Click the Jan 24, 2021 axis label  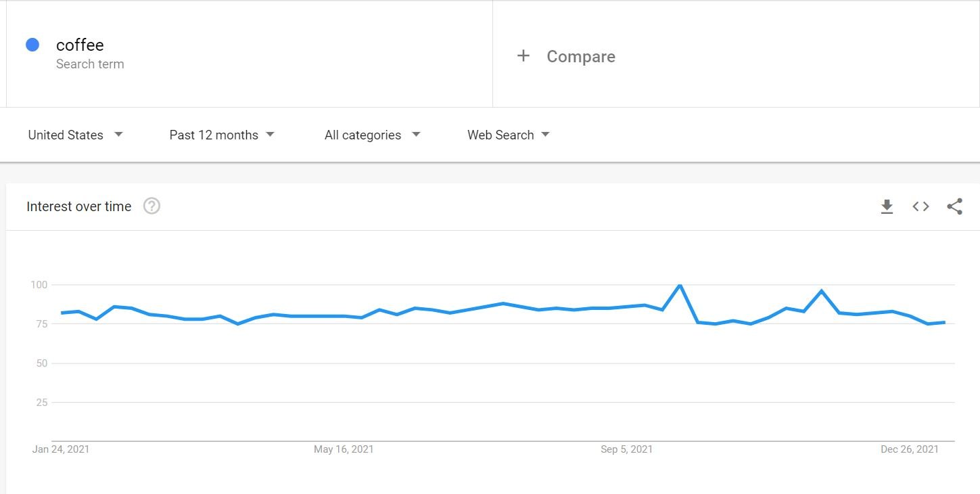(61, 449)
